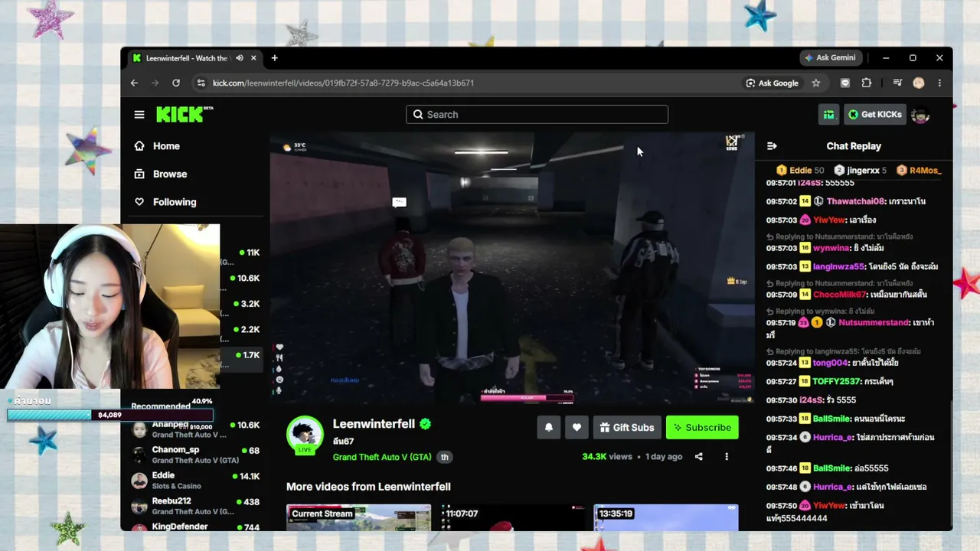
Task: Click the video player to toggle playback
Action: coord(512,269)
